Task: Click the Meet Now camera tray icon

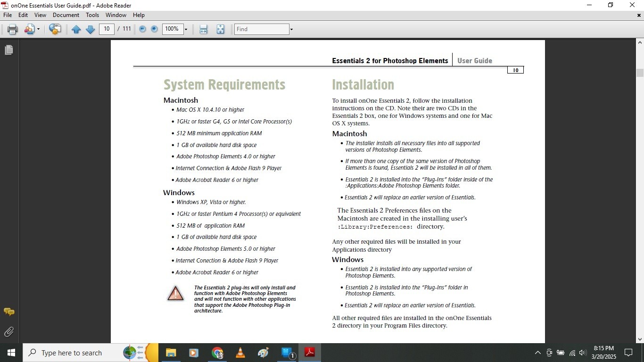Action: pyautogui.click(x=549, y=353)
